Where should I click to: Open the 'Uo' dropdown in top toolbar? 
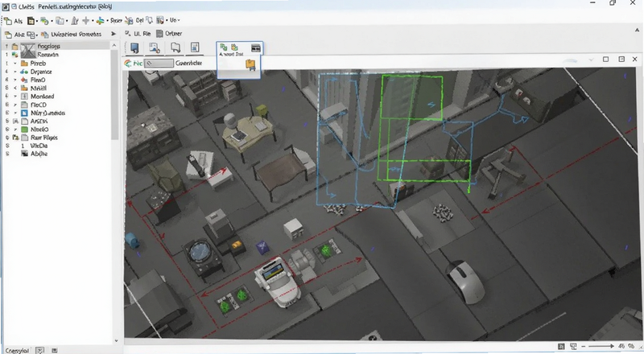(175, 20)
